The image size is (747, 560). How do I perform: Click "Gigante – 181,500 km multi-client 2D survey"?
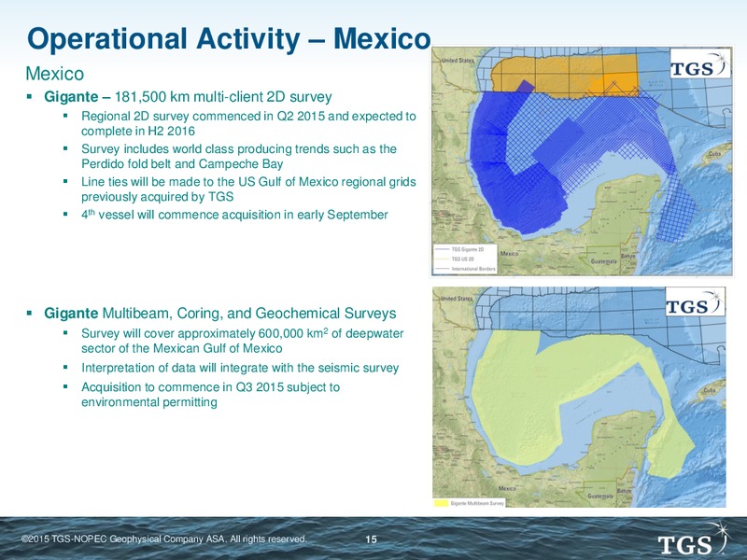point(188,97)
